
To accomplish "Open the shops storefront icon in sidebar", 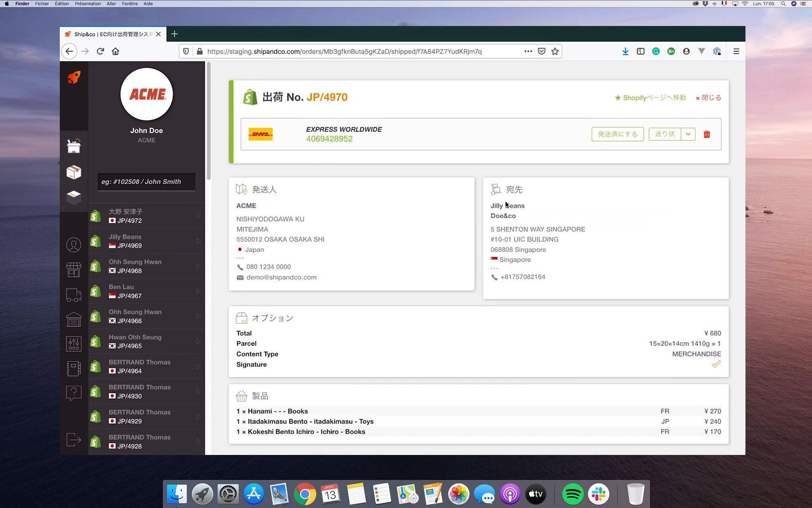I will pyautogui.click(x=74, y=270).
